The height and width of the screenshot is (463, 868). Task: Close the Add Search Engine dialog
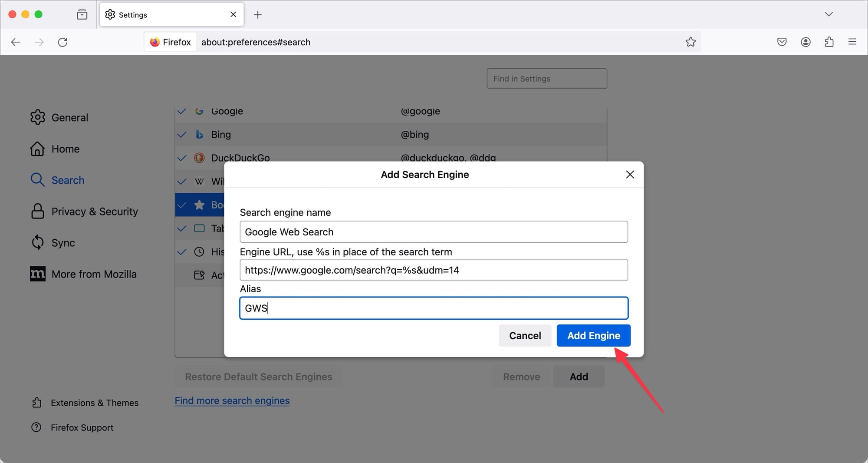(630, 175)
